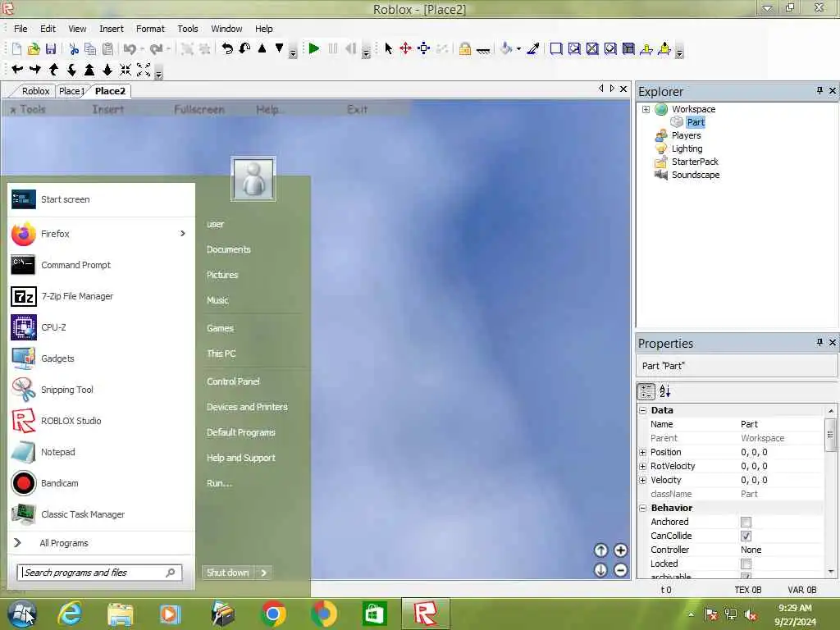
Task: Expand the Velocity property
Action: [643, 480]
